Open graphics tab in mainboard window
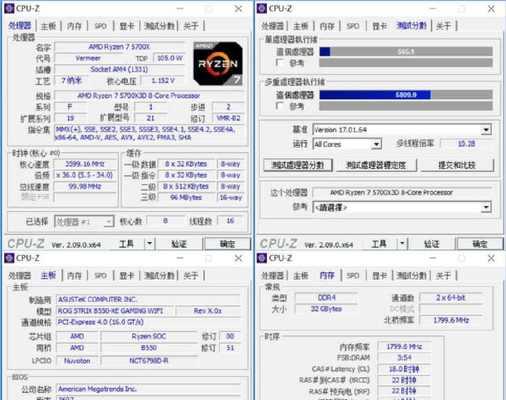Screen dimensions: 506x400 pos(127,275)
